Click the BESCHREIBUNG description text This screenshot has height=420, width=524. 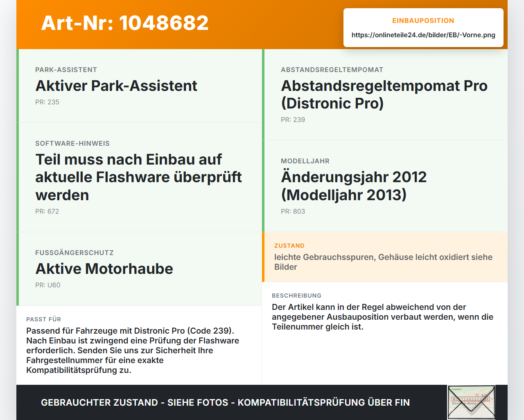[383, 317]
